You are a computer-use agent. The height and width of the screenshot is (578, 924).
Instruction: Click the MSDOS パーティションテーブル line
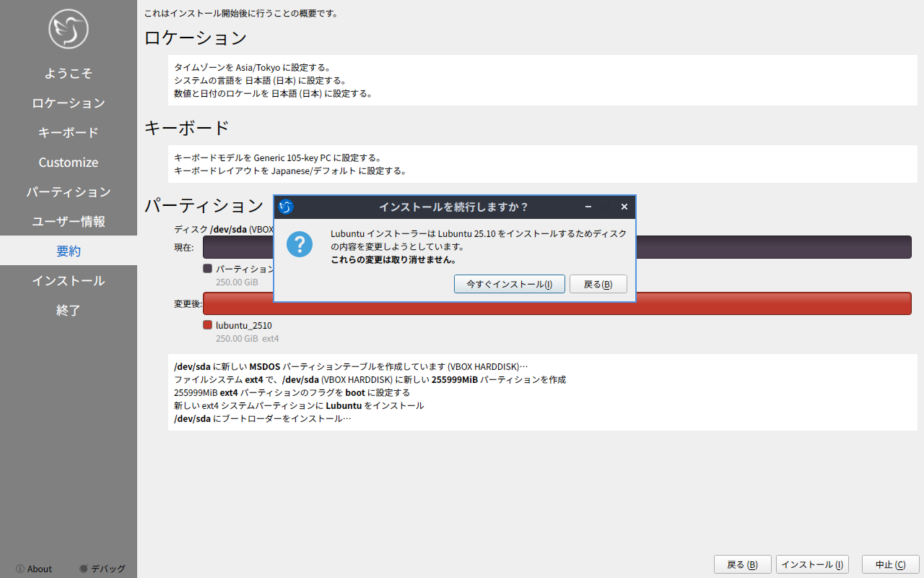351,366
